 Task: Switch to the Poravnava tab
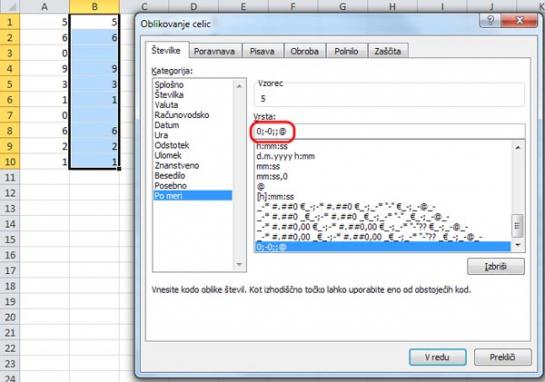point(214,51)
